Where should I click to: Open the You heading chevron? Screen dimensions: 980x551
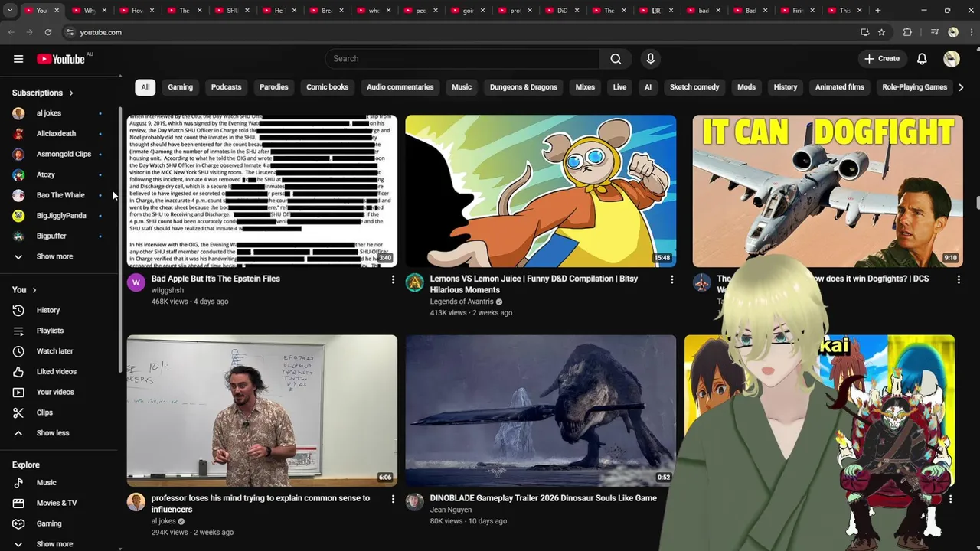coord(34,290)
